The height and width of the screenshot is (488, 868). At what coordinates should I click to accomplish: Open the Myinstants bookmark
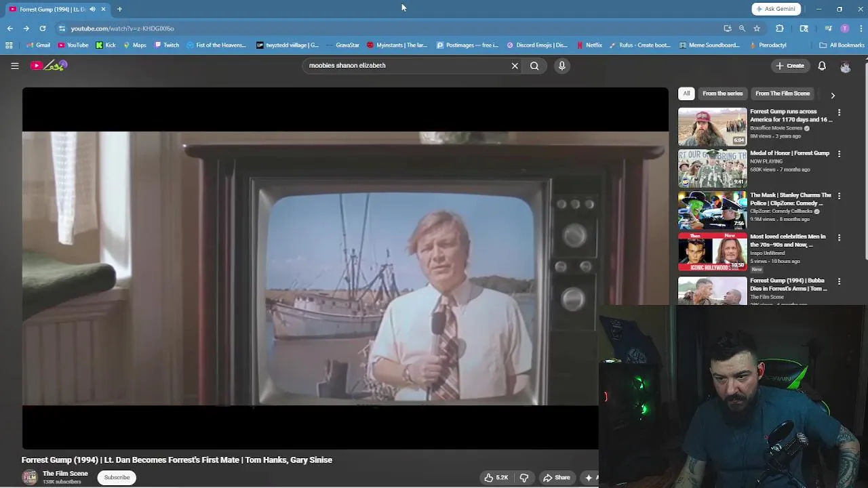tap(397, 45)
